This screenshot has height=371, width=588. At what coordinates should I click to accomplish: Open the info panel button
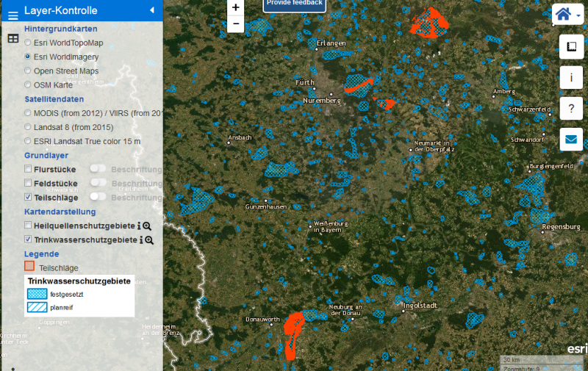point(571,77)
